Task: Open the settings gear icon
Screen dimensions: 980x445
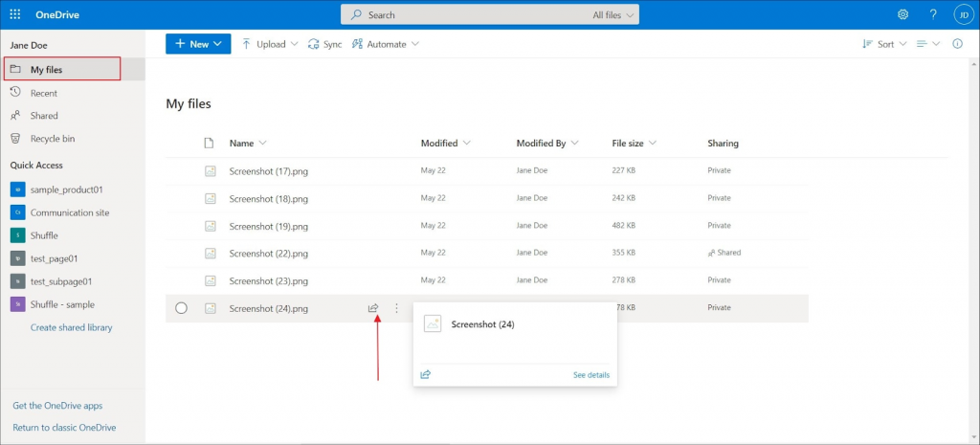Action: pyautogui.click(x=902, y=14)
